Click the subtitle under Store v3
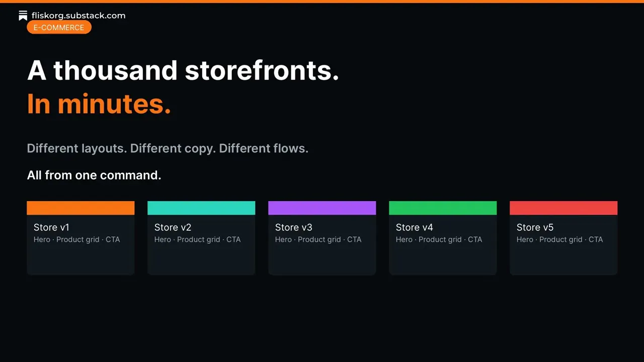 coord(318,240)
